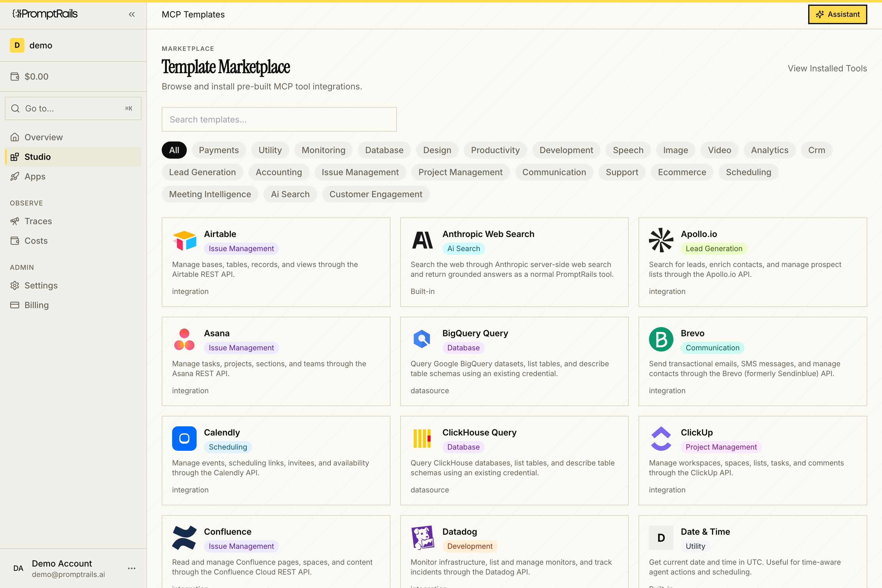
Task: Click the Studio grid icon
Action: coord(15,157)
